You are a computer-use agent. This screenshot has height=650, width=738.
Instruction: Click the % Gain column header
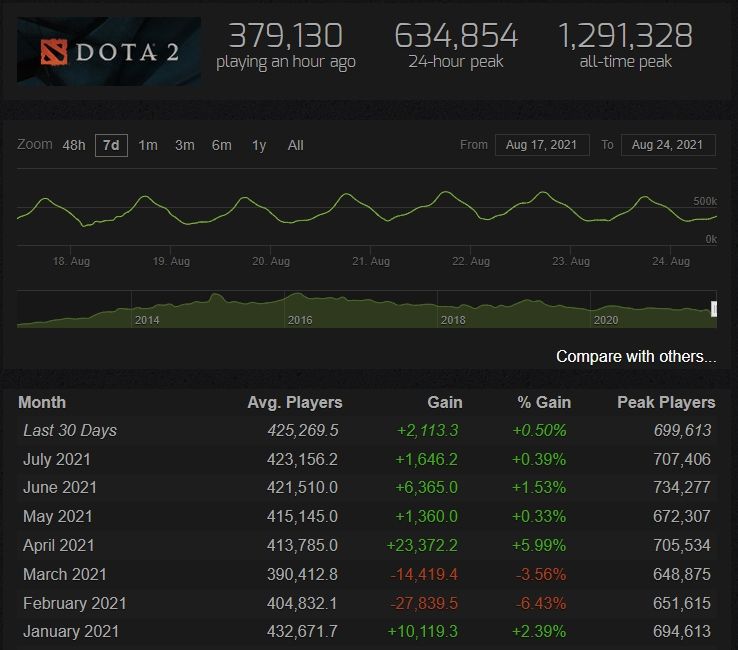[544, 402]
